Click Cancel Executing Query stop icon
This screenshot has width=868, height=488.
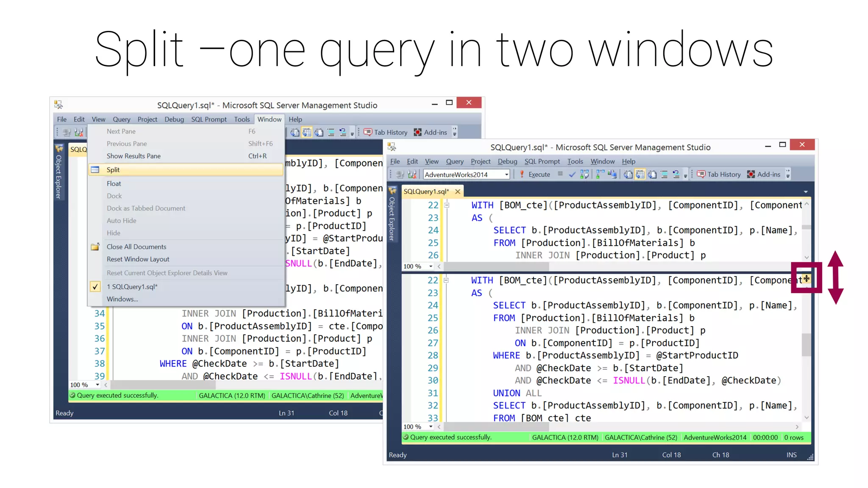[560, 174]
